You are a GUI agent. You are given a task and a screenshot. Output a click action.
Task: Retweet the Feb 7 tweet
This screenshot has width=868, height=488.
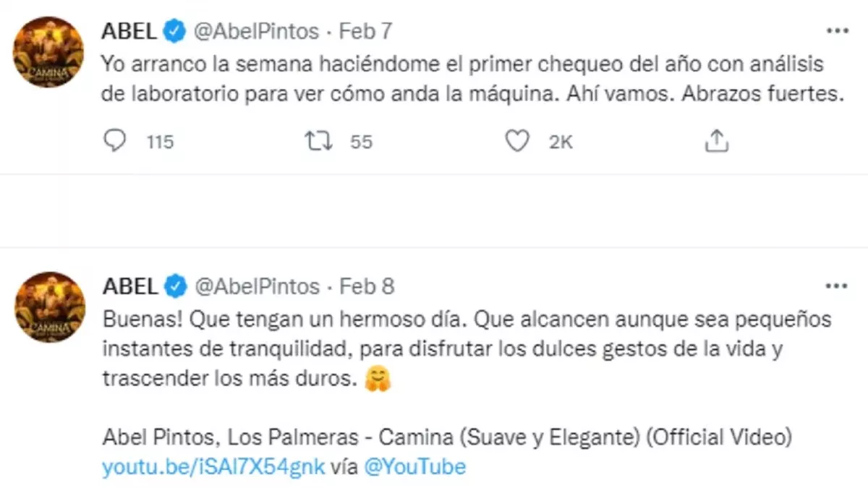point(319,141)
